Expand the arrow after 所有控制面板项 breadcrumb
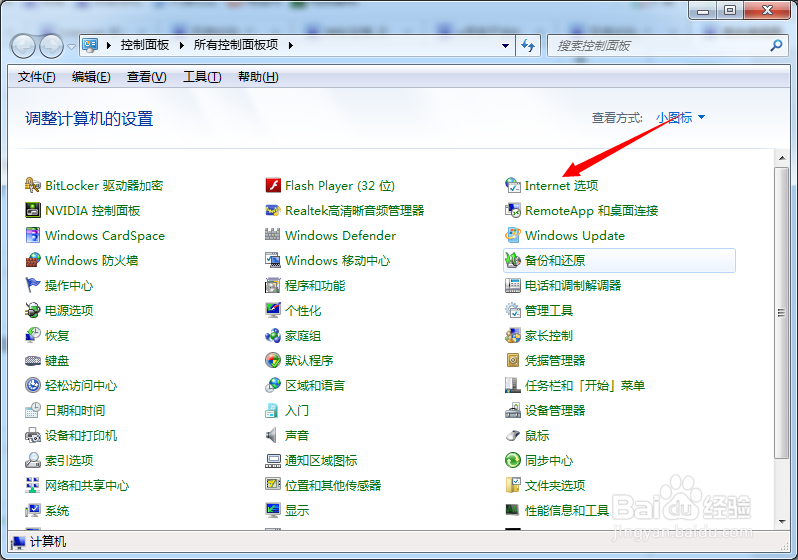 (291, 45)
